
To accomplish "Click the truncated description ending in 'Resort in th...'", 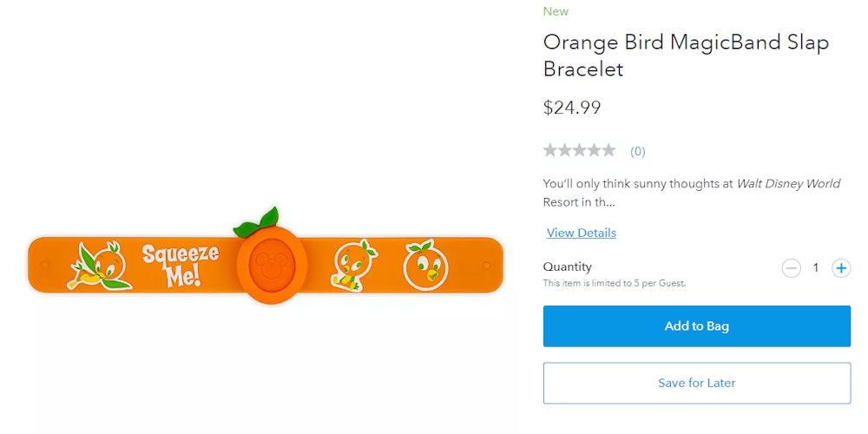I will tap(692, 193).
